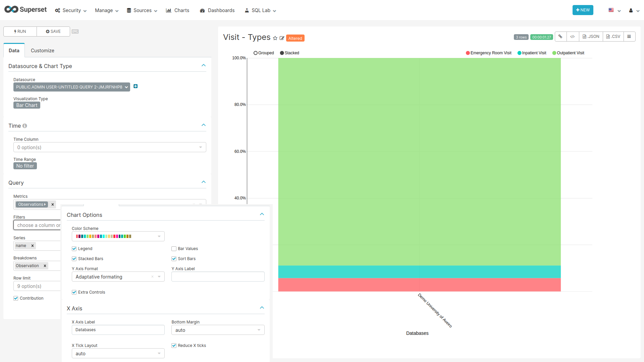Open the SQL Lab menu

(x=260, y=10)
